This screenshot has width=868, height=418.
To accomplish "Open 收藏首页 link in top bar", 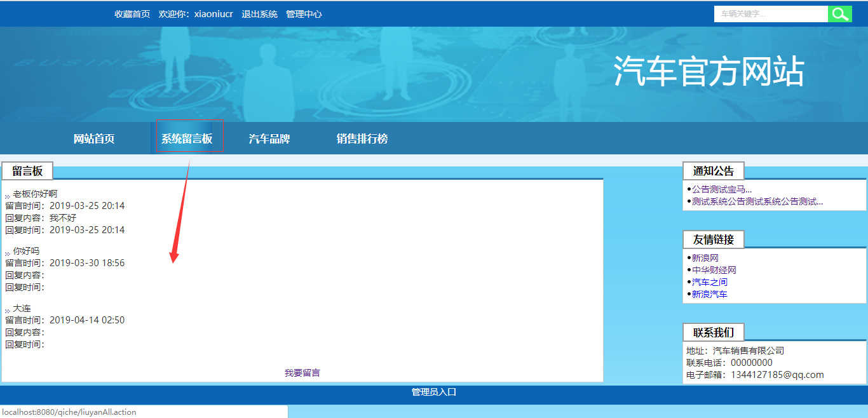I will [132, 14].
